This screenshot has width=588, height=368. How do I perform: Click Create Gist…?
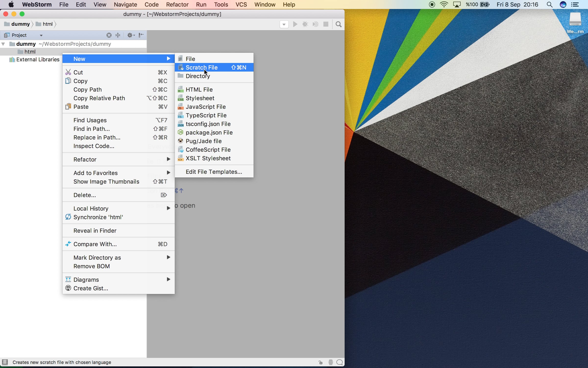119,288
